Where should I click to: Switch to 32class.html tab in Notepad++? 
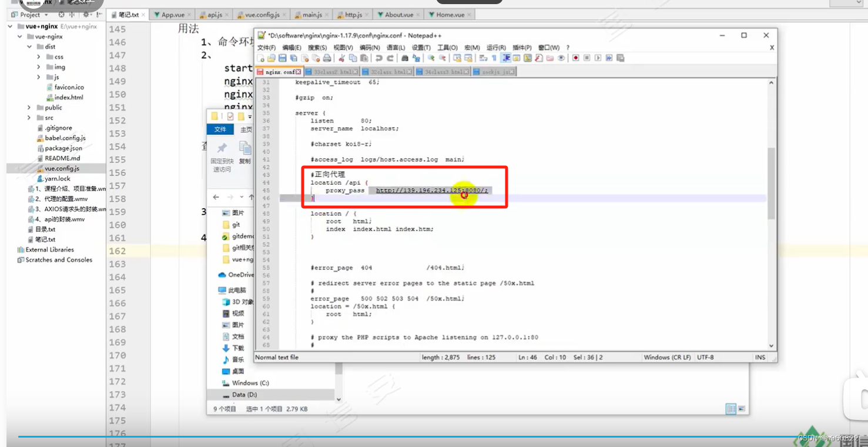[x=389, y=72]
